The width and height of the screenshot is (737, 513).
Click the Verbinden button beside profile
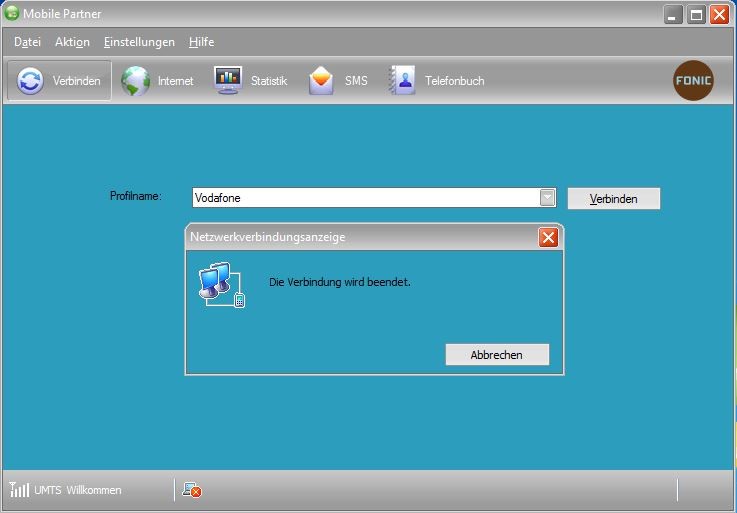[614, 198]
